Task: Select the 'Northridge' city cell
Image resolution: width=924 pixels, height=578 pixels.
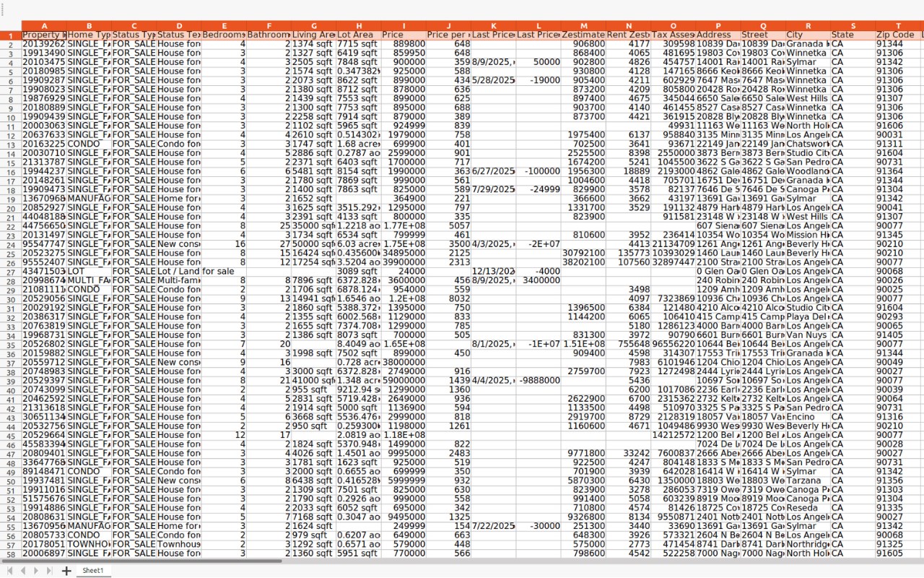Action: pos(808,544)
